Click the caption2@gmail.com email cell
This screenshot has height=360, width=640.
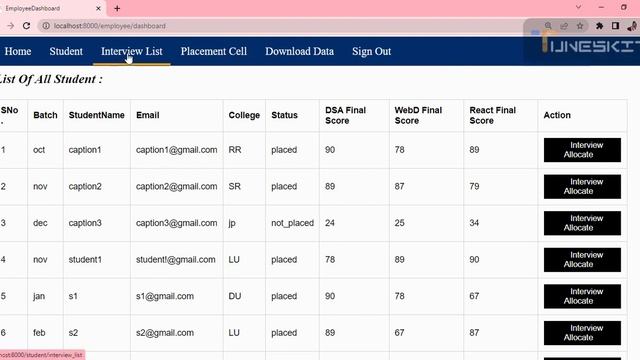(x=177, y=187)
